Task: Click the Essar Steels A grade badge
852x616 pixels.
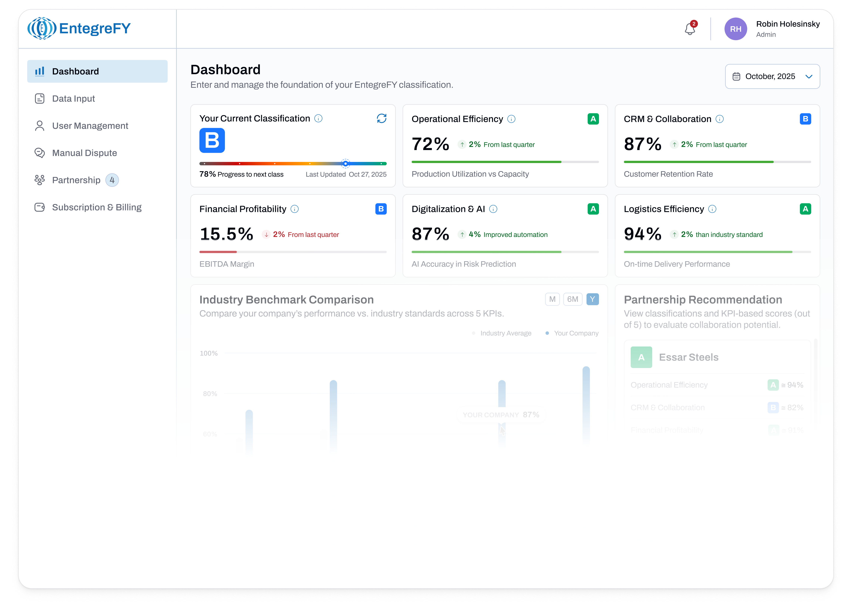Action: (641, 357)
